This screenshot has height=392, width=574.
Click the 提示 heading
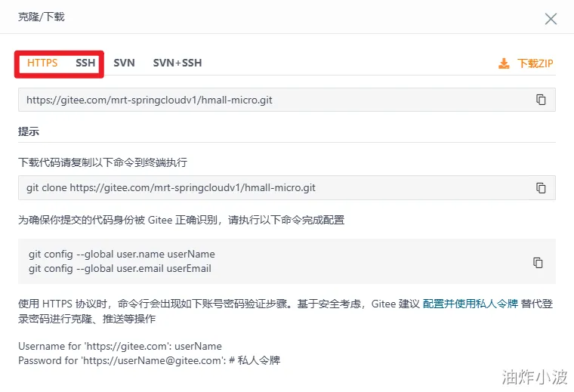tap(29, 131)
